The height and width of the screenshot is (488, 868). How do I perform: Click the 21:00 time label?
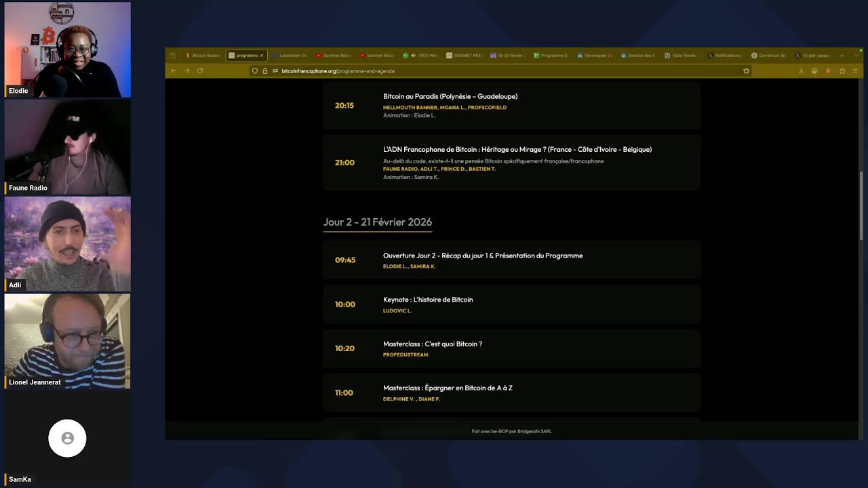tap(344, 163)
